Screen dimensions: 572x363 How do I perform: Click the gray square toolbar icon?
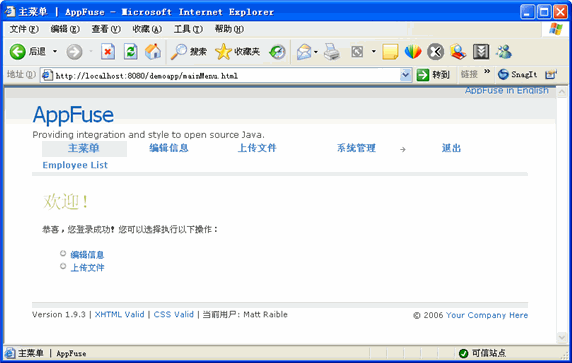[357, 52]
